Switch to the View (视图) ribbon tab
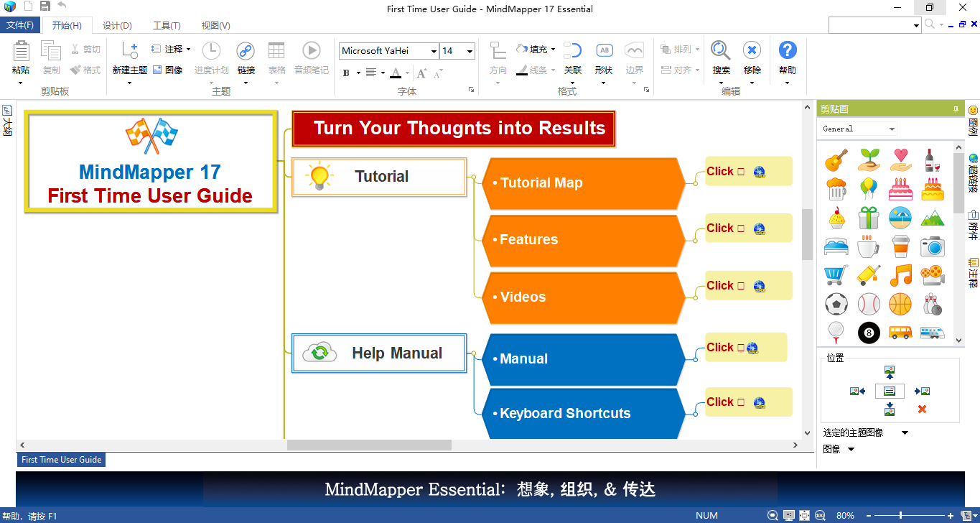The height and width of the screenshot is (523, 980). 215,25
